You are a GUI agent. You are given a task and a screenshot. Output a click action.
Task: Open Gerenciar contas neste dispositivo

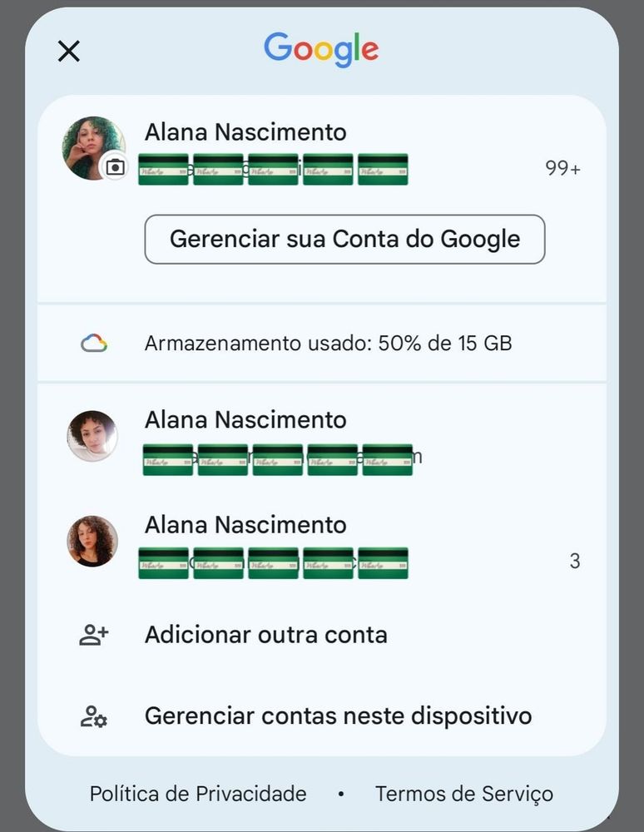point(338,716)
